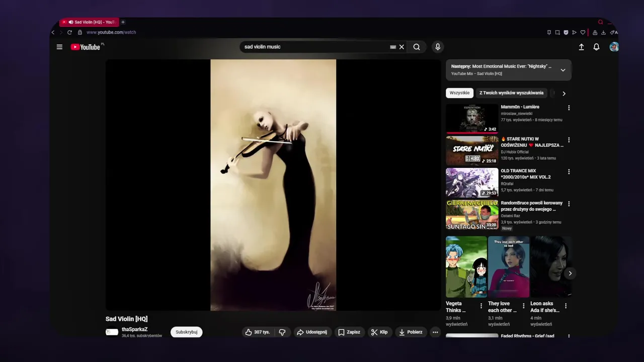The width and height of the screenshot is (644, 362).
Task: Toggle the ad blocker shield icon
Action: coord(566,32)
